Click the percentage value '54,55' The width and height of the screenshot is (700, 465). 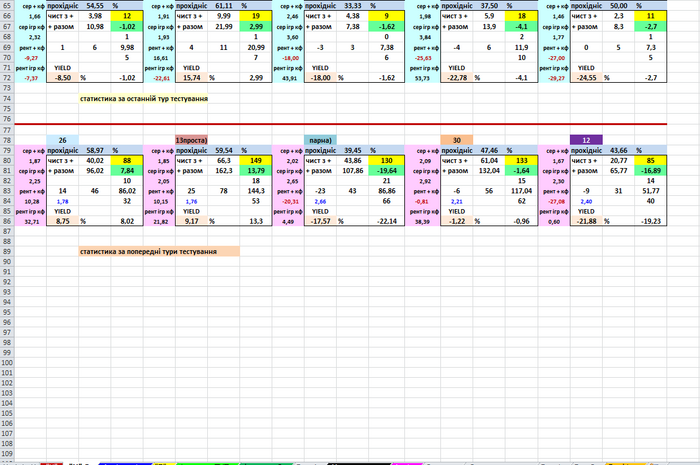(x=95, y=6)
